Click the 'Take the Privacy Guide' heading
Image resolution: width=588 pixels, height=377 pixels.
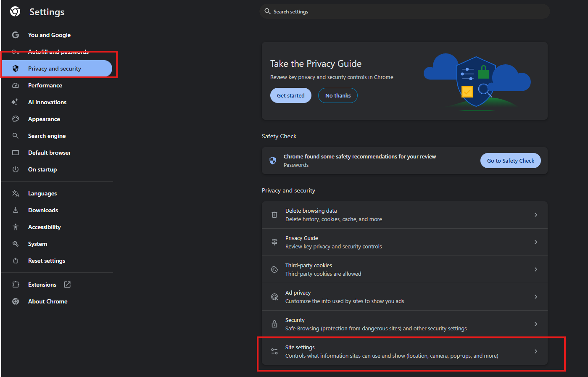[316, 63]
